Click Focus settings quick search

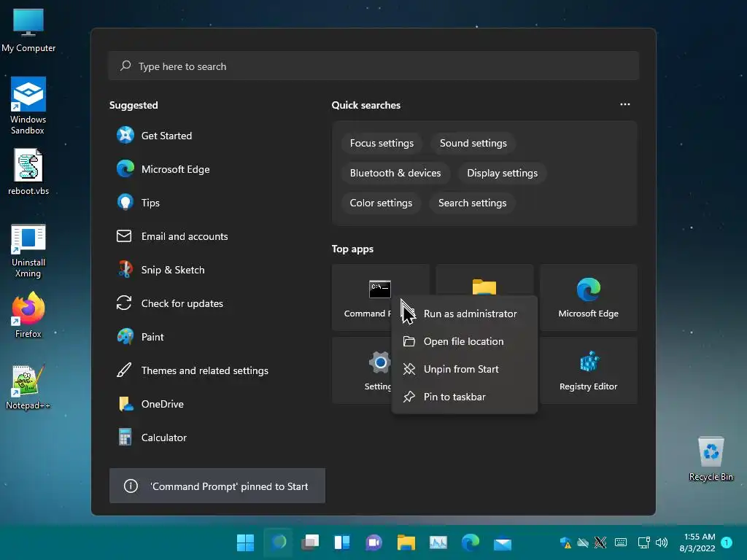(x=382, y=144)
